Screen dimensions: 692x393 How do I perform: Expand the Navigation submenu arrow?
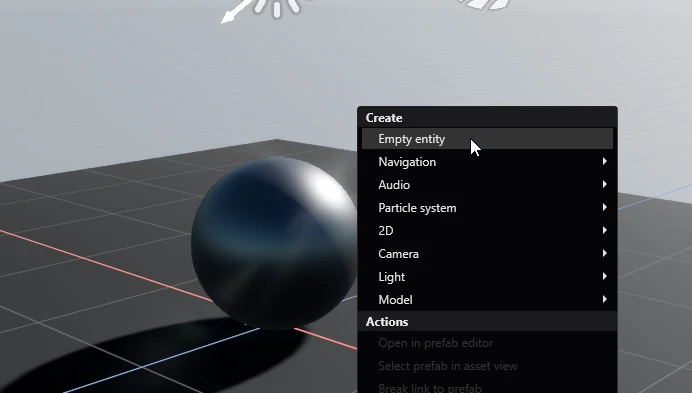(x=605, y=162)
